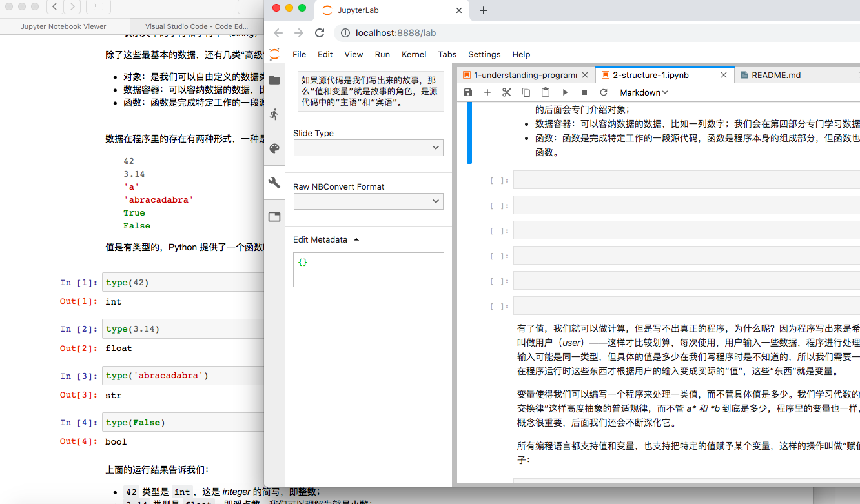This screenshot has width=860, height=504.
Task: Open the Raw NBConvert Format dropdown
Action: click(368, 201)
